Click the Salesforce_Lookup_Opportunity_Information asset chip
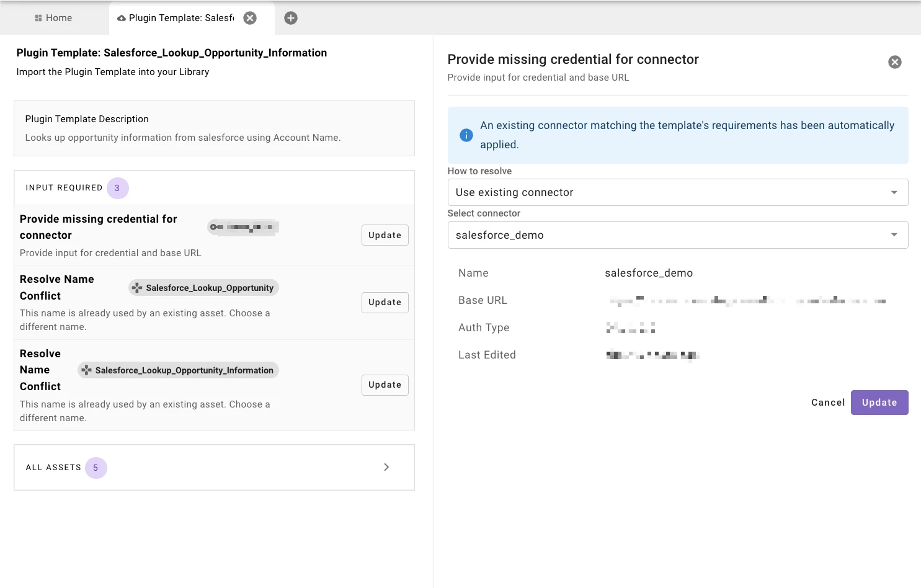 [x=178, y=370]
